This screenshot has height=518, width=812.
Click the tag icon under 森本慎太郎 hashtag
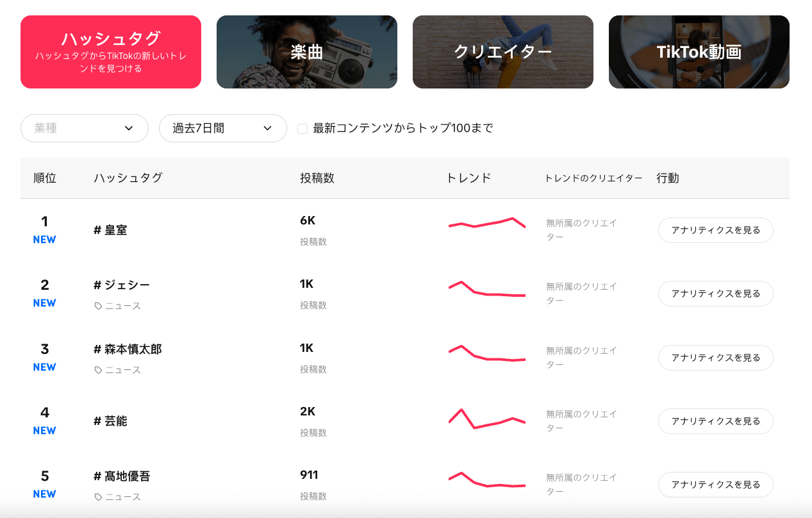[x=98, y=371]
